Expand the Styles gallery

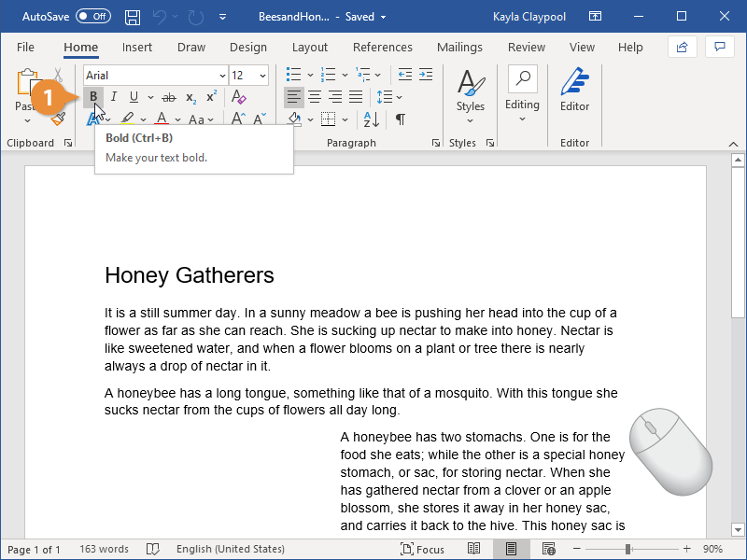(471, 91)
